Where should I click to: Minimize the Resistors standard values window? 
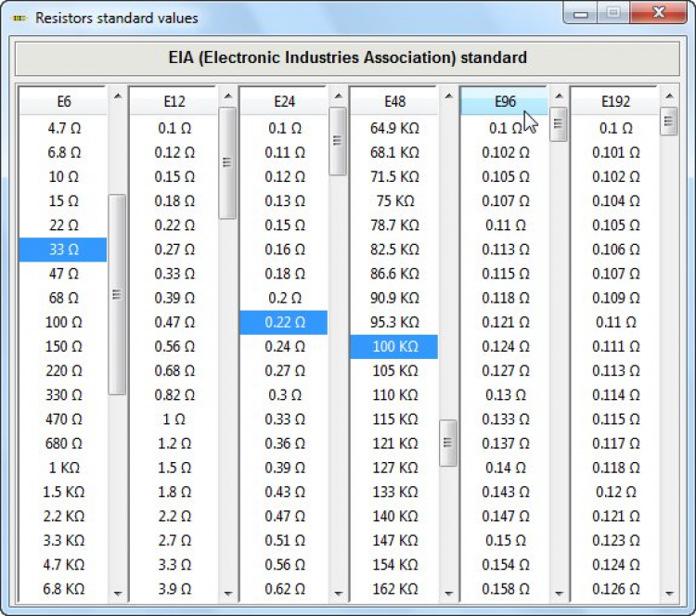point(582,14)
